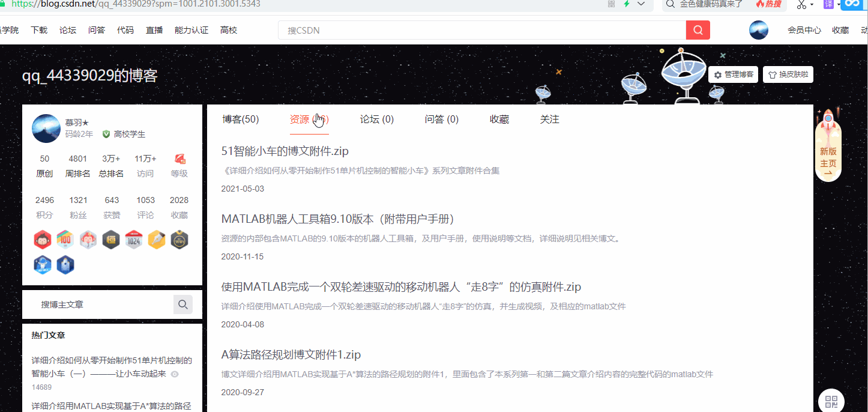Click the date 2021-05-03
868x412 pixels.
click(x=243, y=189)
